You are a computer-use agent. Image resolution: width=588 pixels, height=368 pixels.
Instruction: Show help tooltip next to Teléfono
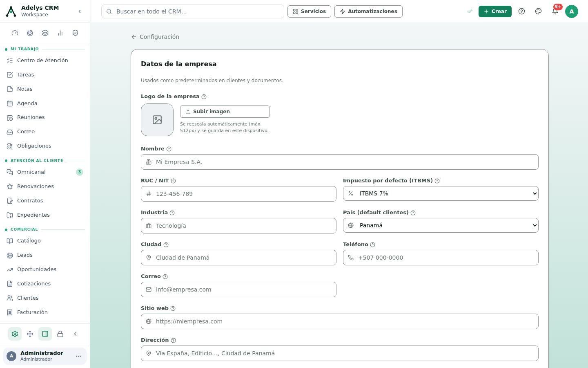pyautogui.click(x=373, y=245)
